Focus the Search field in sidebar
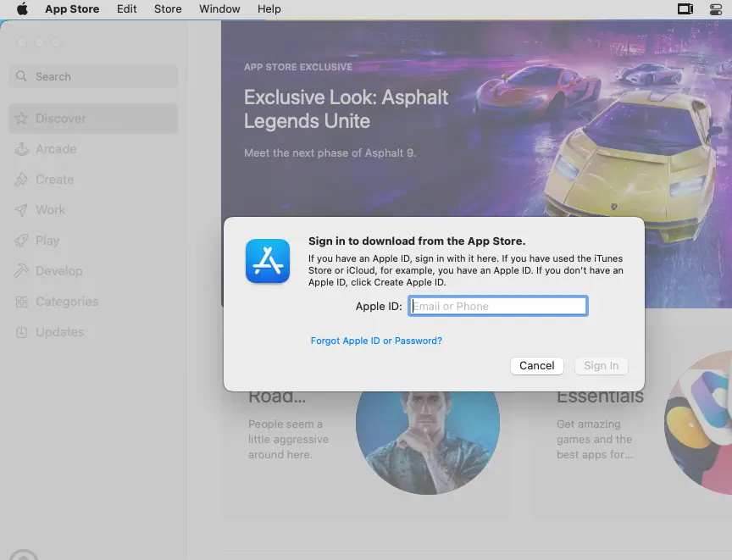This screenshot has height=560, width=732. 93,76
